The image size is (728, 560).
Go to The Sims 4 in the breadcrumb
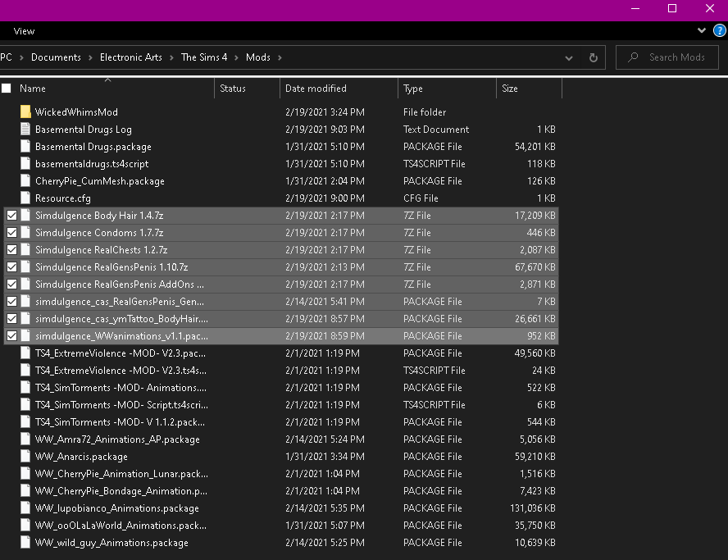(204, 57)
